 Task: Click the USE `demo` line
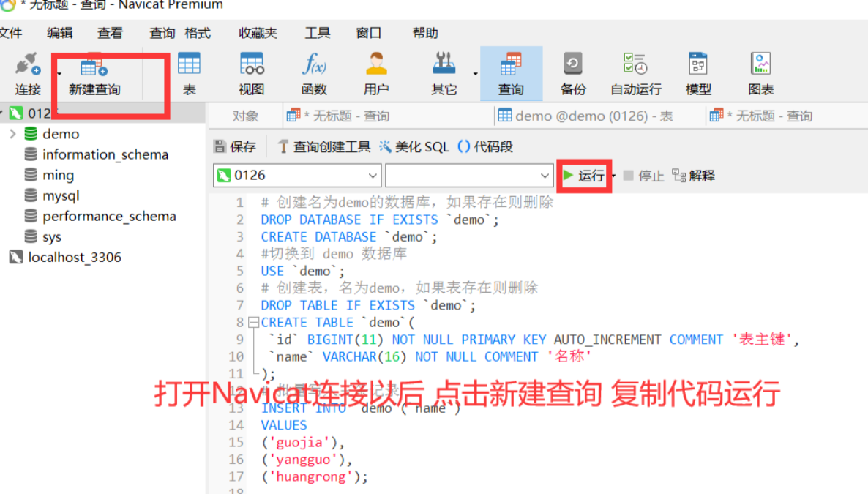tap(302, 272)
